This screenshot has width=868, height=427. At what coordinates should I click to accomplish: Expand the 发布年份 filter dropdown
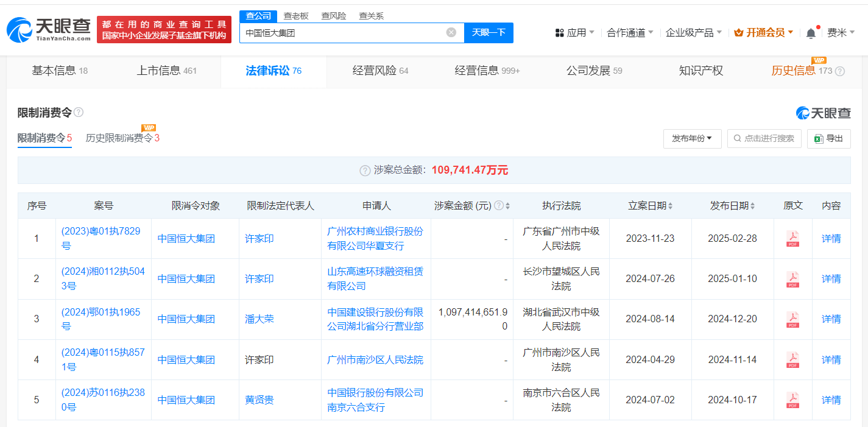click(x=692, y=138)
